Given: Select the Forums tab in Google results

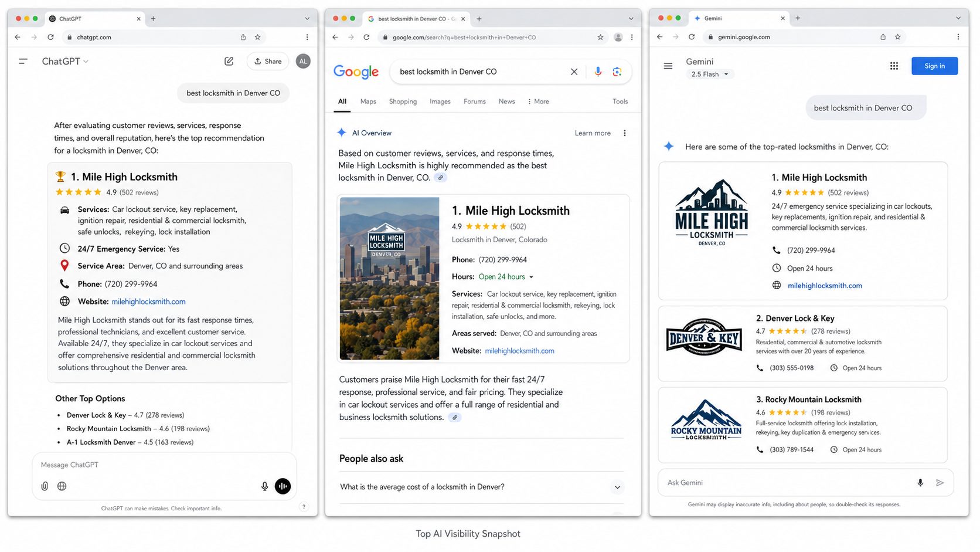Looking at the screenshot, I should tap(475, 101).
